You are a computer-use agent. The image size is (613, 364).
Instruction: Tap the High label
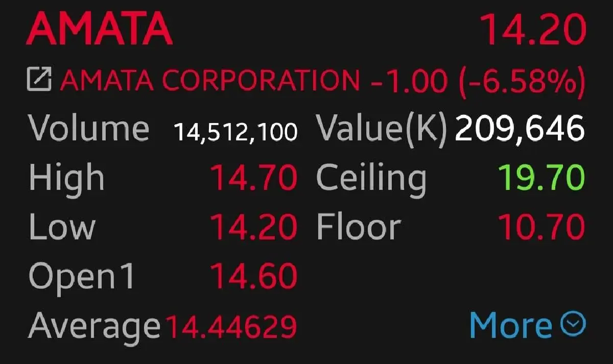tap(66, 177)
